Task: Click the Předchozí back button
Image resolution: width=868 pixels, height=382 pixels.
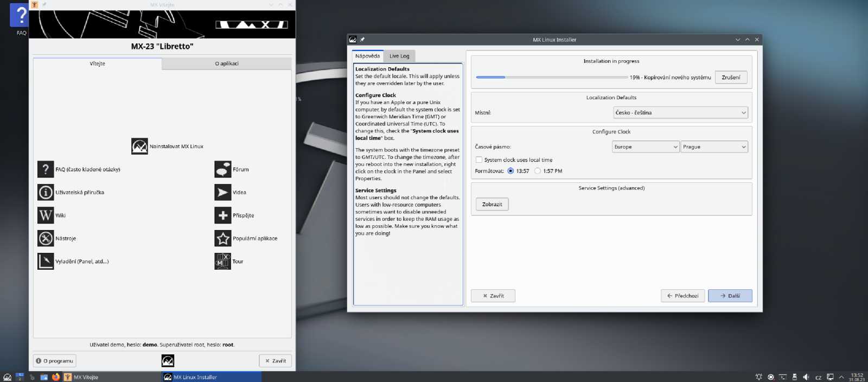Action: (x=682, y=296)
